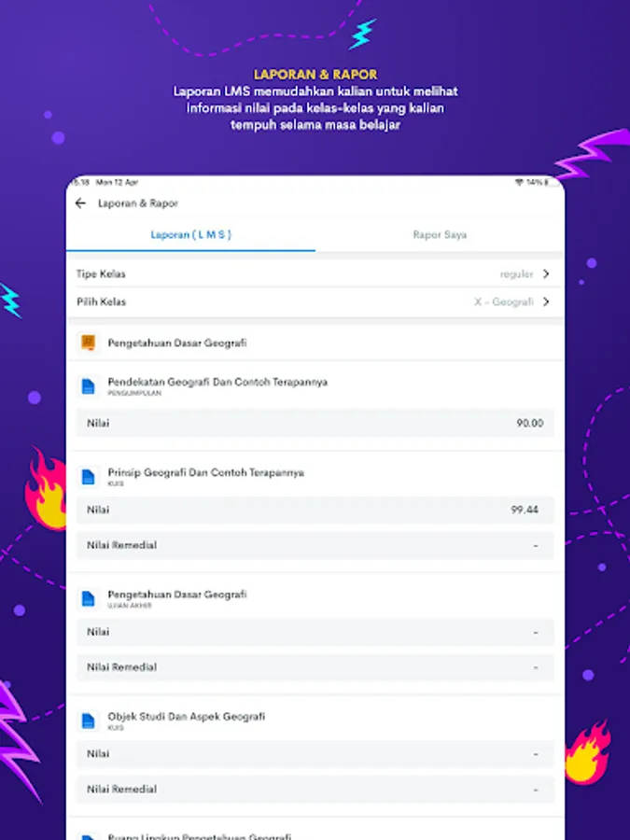Image resolution: width=630 pixels, height=840 pixels.
Task: Click document icon next to Pendekatan Geografi Dan Contoh Terapannya
Action: tap(88, 386)
